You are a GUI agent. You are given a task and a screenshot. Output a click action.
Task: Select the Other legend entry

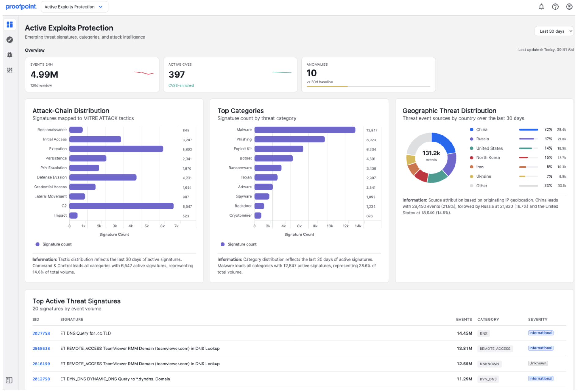[518, 186]
